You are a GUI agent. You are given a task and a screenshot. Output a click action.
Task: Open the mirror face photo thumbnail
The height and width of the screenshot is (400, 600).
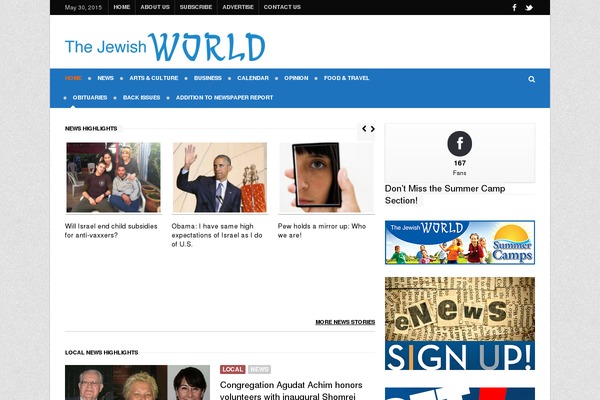(x=326, y=177)
